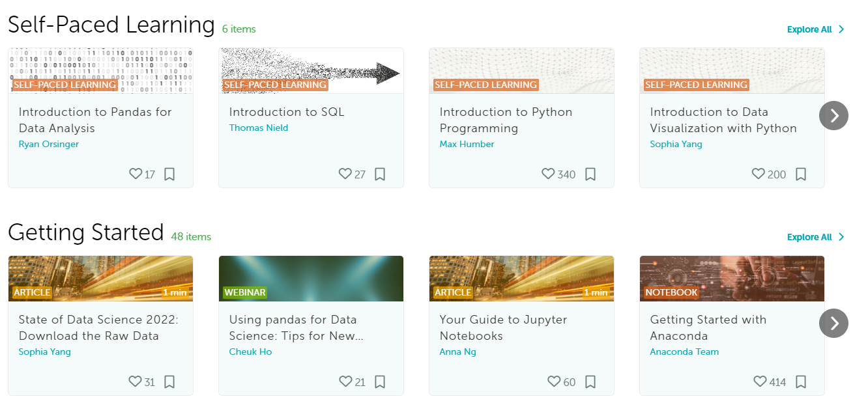This screenshot has height=416, width=868.
Task: Click heart icon on Introduction to SQL
Action: pos(345,174)
